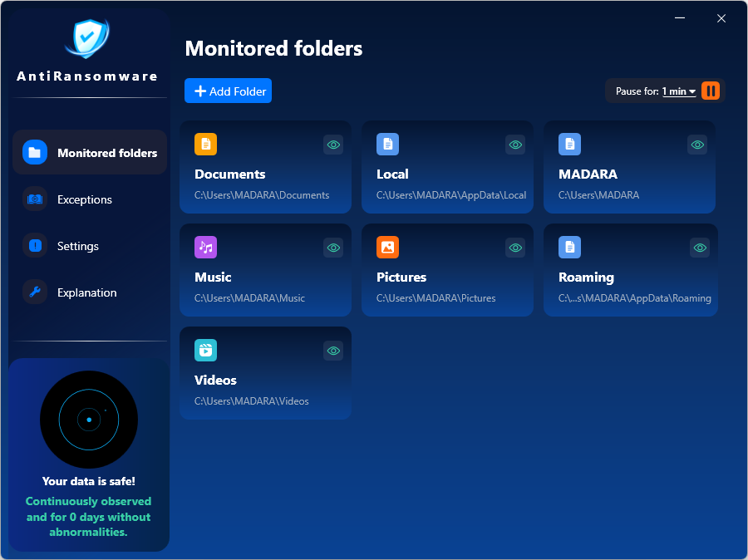Select the Roaming folder name

click(586, 278)
